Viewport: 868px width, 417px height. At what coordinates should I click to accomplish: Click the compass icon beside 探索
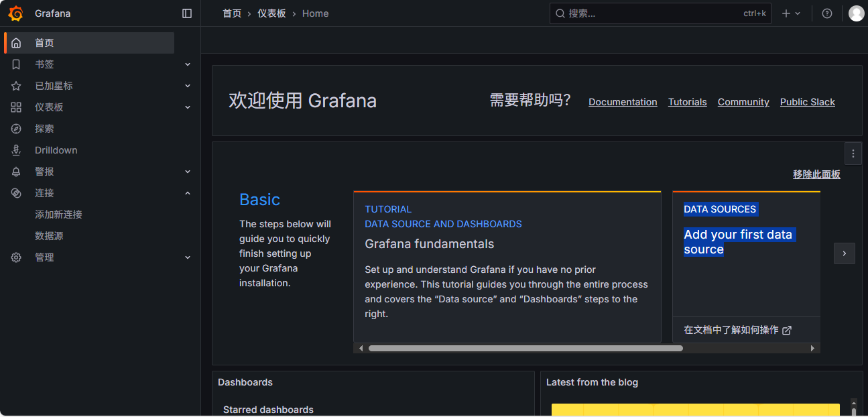[16, 129]
